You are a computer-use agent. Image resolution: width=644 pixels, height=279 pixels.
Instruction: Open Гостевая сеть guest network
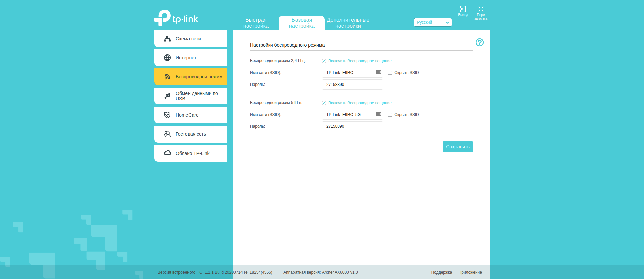point(191,134)
